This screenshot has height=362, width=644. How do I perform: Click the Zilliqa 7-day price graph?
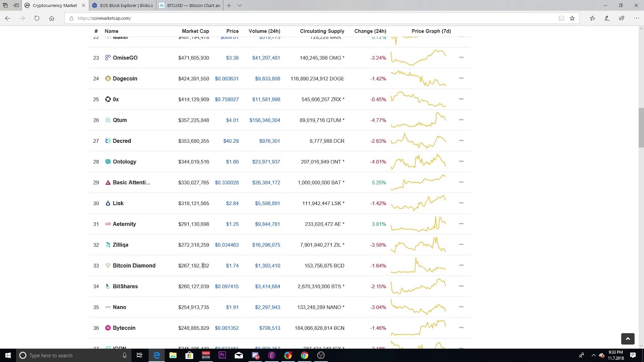(x=418, y=245)
